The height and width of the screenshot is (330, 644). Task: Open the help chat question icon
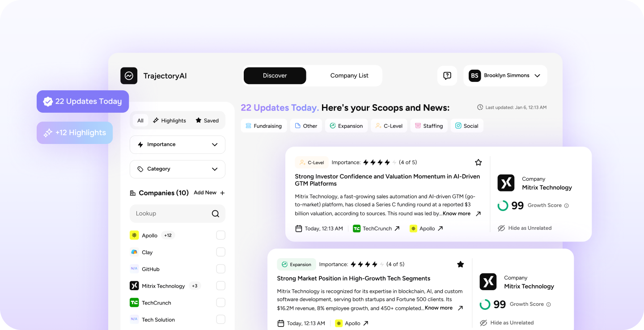(447, 76)
